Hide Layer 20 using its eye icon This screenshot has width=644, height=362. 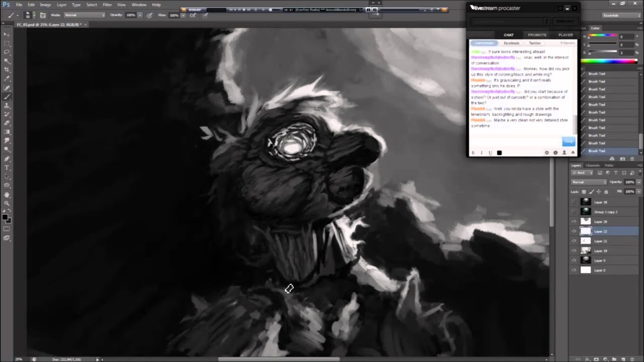[574, 221]
